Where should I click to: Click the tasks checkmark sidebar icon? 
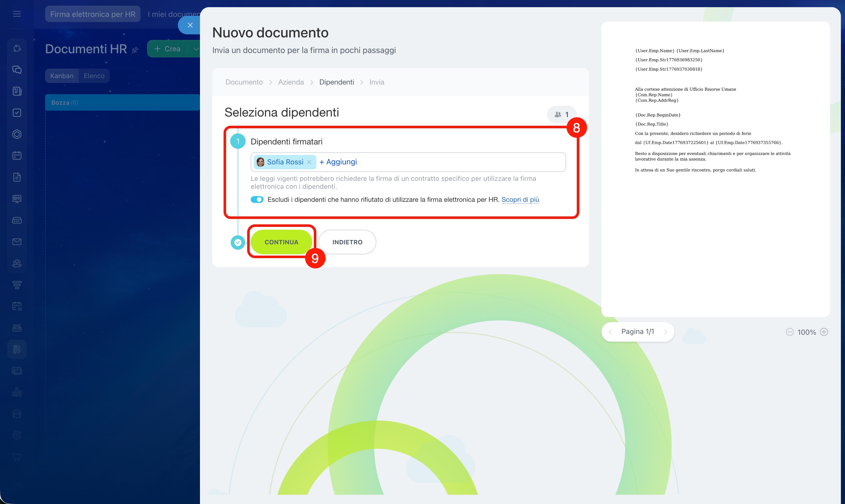coord(17,113)
